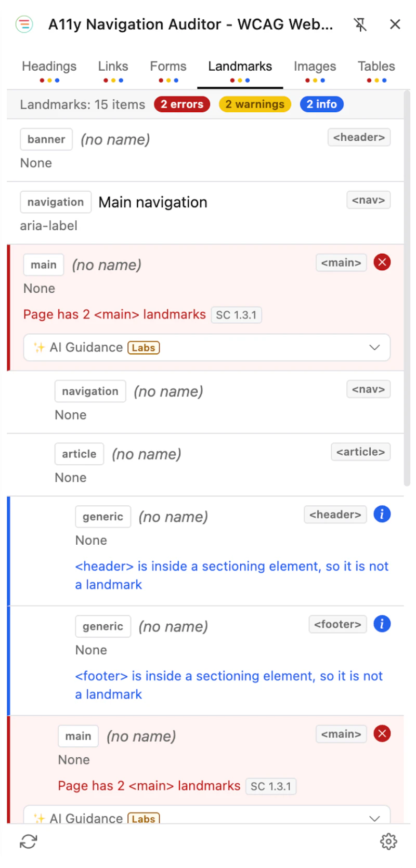This screenshot has width=416, height=868.
Task: Click the 'generic' role badge on footer row
Action: click(103, 626)
